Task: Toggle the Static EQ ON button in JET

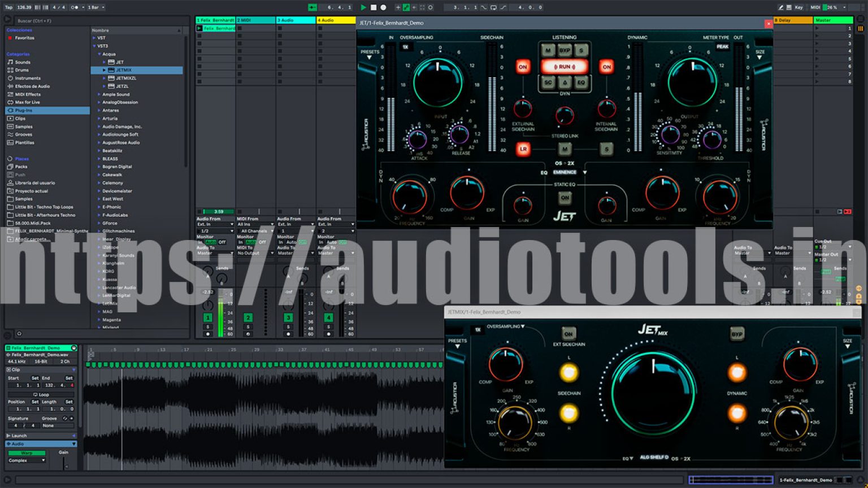Action: (x=565, y=198)
